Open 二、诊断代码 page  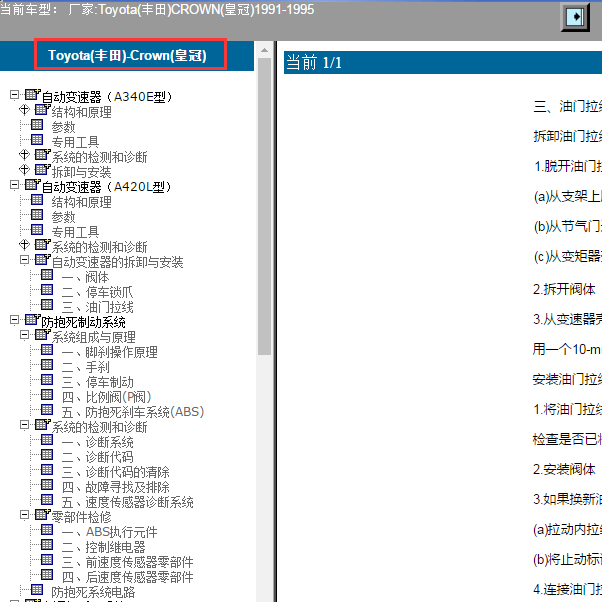(x=97, y=457)
